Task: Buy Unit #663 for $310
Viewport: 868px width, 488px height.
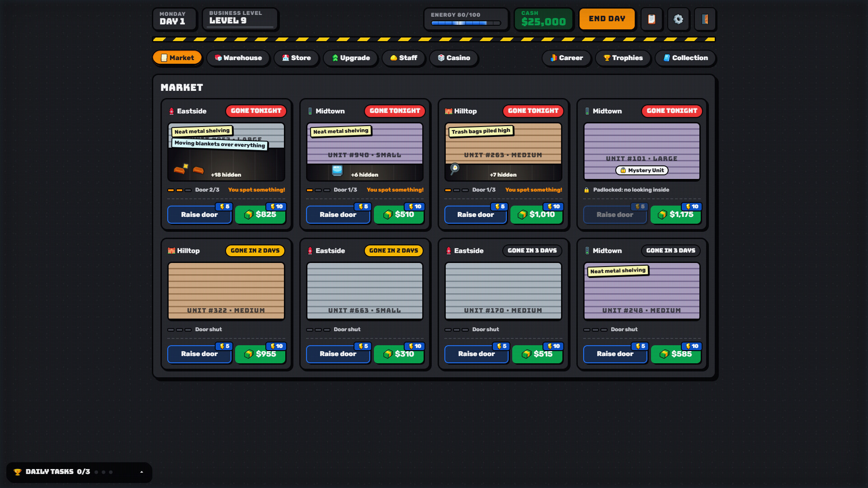Action: (x=399, y=354)
